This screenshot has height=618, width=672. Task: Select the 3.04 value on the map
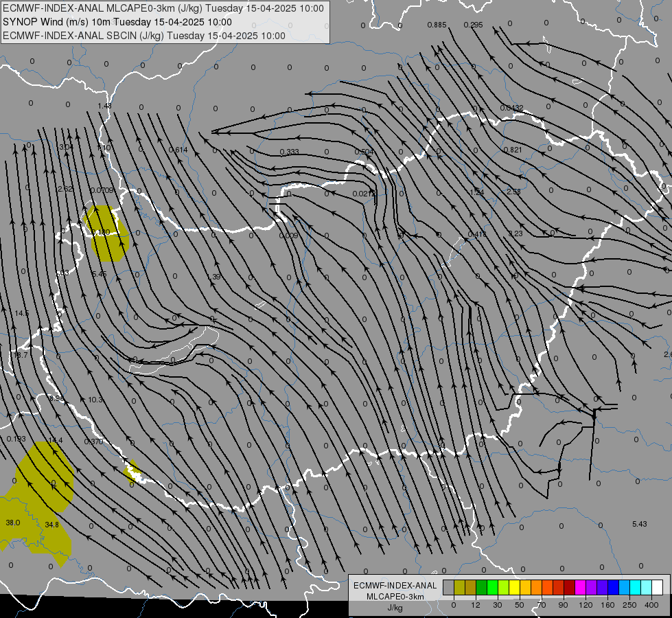[67, 147]
